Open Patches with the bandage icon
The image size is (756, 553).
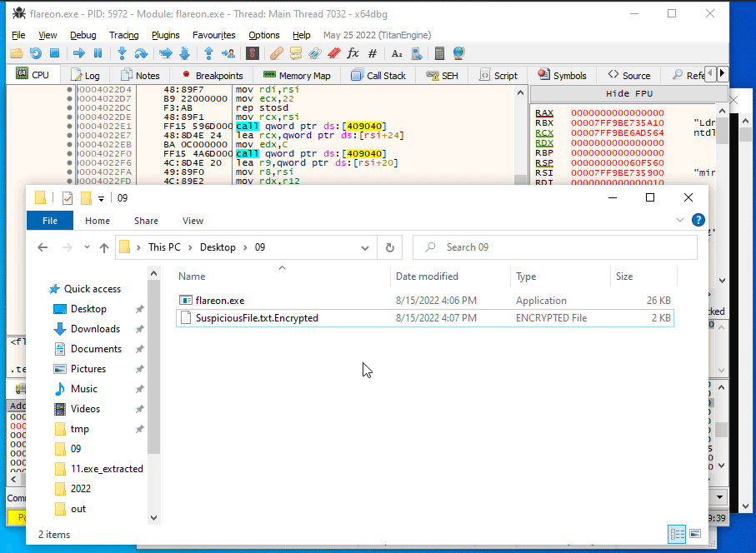point(276,53)
